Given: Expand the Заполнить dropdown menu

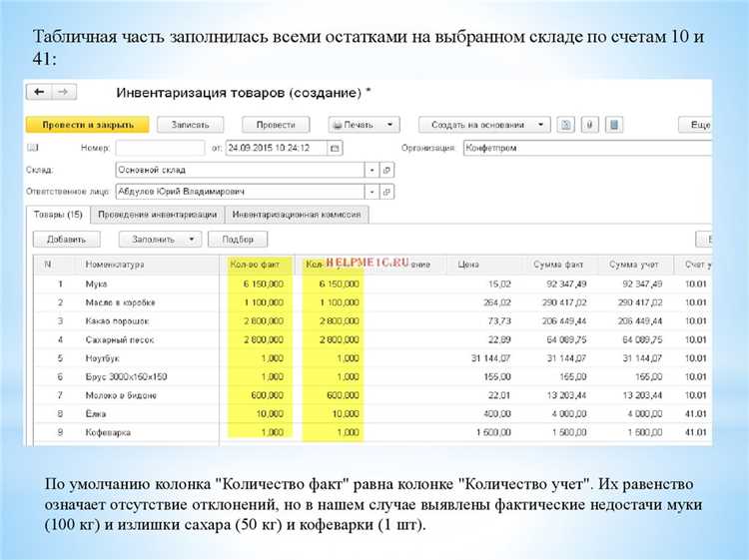Looking at the screenshot, I should tap(192, 240).
